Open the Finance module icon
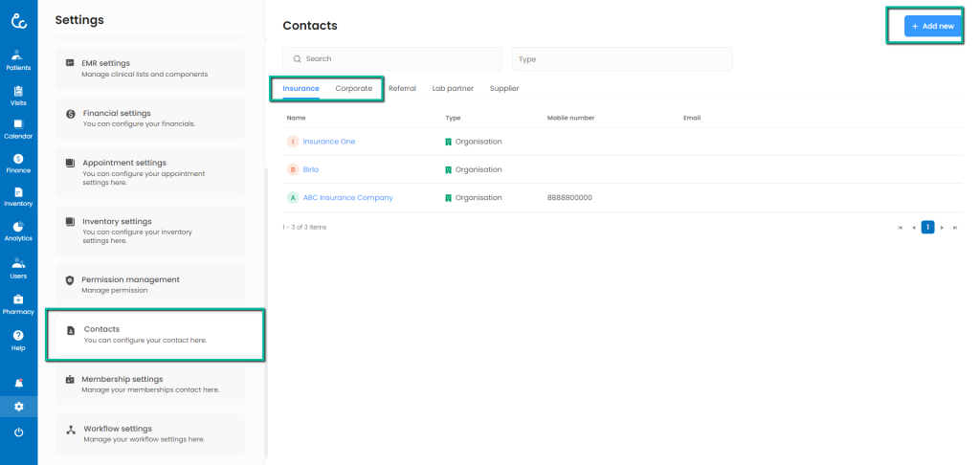The height and width of the screenshot is (465, 980). coord(18,163)
